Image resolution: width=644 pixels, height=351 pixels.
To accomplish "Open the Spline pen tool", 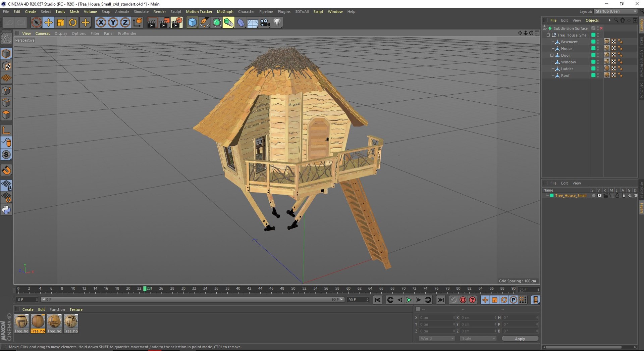I will [204, 22].
